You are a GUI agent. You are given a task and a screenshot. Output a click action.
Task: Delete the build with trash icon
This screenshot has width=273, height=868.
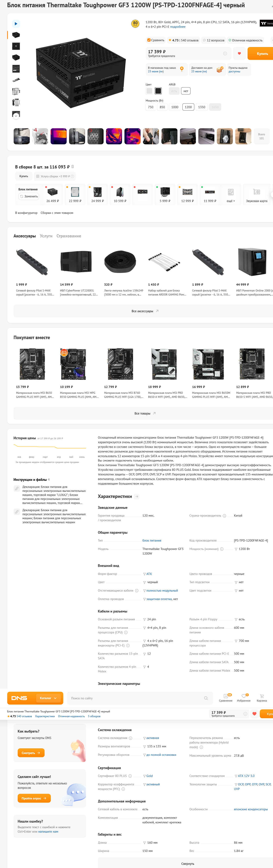point(73,166)
